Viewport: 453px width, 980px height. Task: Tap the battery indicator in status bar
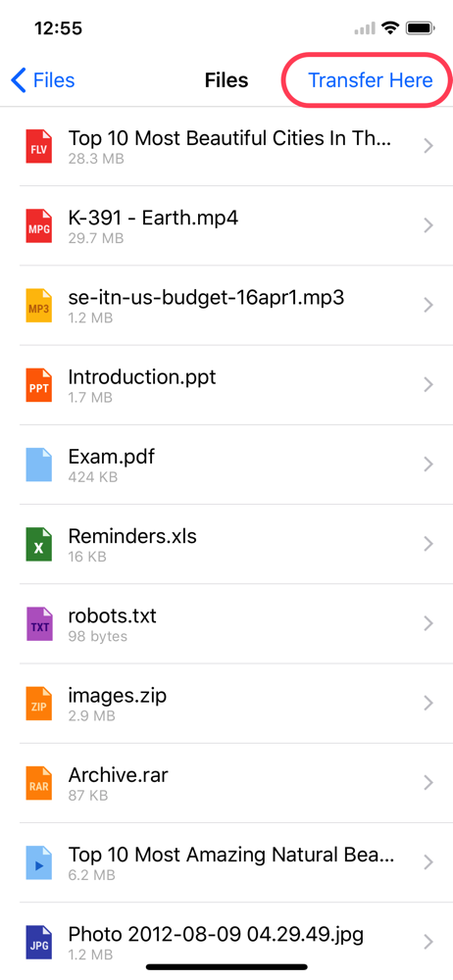click(421, 28)
